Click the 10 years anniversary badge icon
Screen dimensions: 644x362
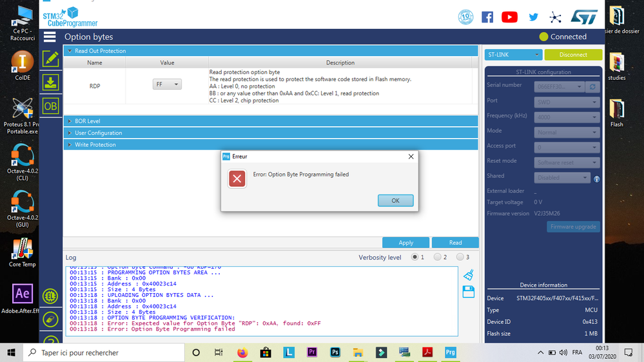(465, 17)
